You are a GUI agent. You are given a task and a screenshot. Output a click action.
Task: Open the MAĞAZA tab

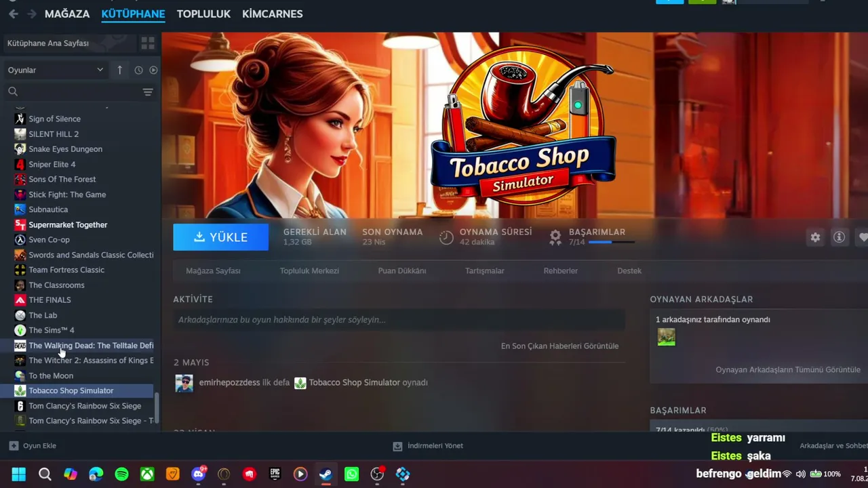pos(67,14)
